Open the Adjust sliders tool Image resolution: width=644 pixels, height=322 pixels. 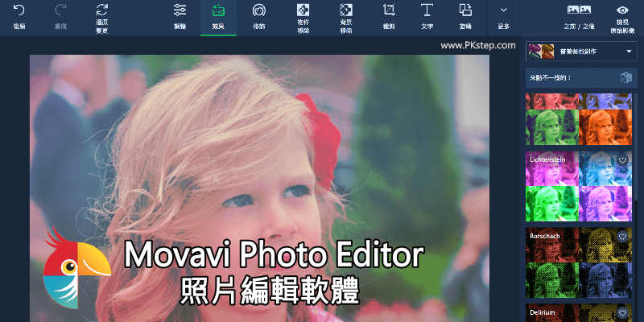pyautogui.click(x=180, y=10)
